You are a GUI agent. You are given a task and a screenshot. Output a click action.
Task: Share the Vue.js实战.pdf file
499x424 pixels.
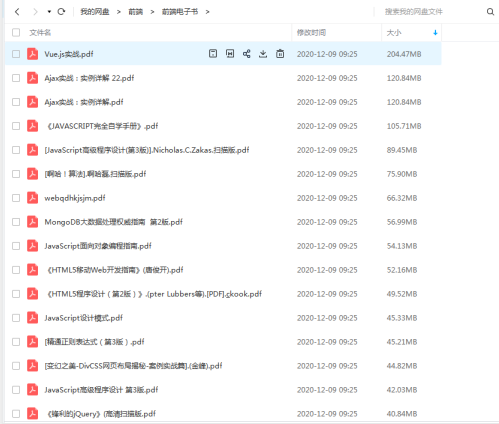coord(247,54)
